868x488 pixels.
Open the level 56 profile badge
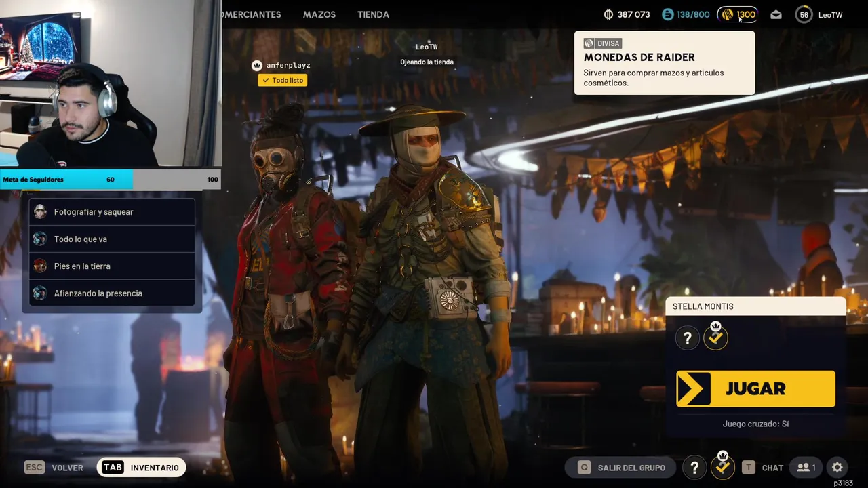click(x=804, y=14)
